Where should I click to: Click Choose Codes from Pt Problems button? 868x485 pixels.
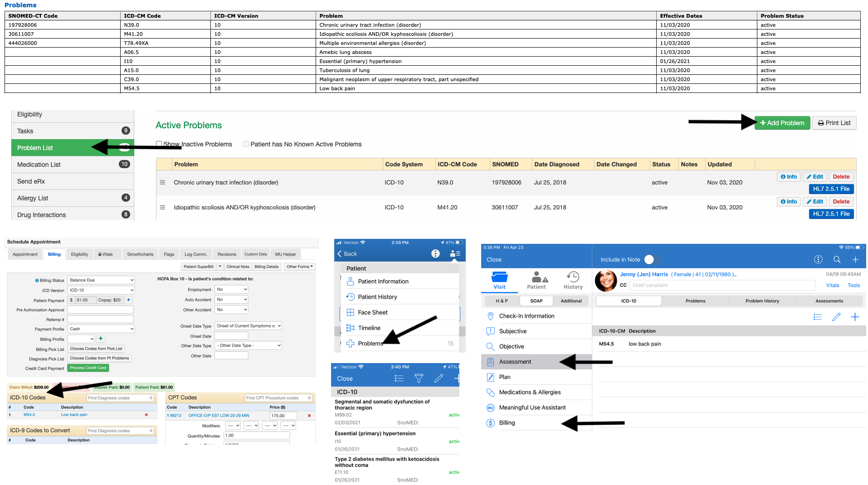(99, 358)
